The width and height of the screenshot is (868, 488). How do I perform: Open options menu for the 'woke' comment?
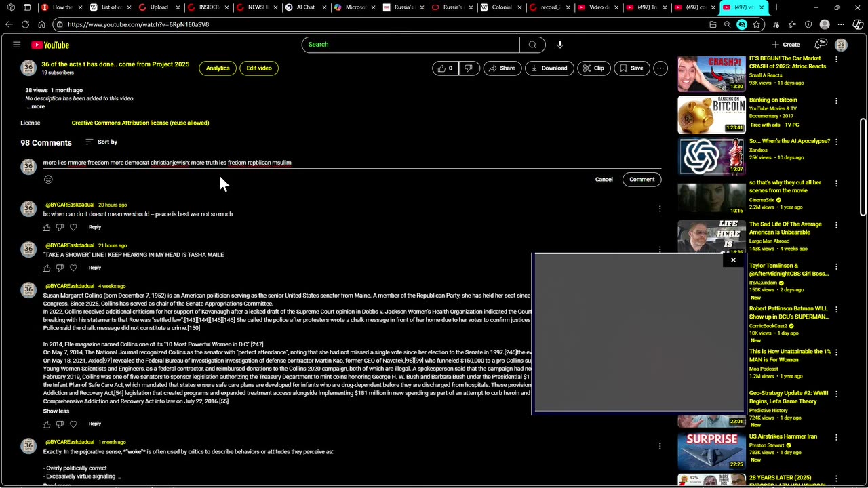coord(660,446)
